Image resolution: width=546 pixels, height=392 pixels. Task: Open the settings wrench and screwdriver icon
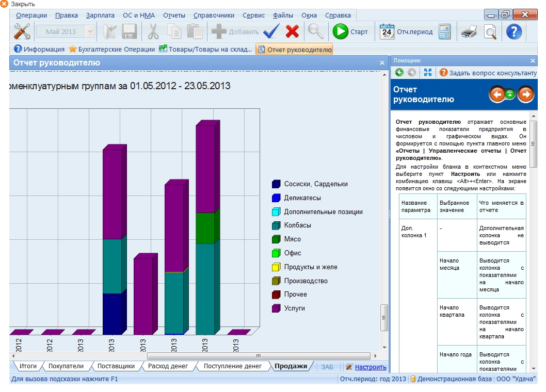click(22, 32)
